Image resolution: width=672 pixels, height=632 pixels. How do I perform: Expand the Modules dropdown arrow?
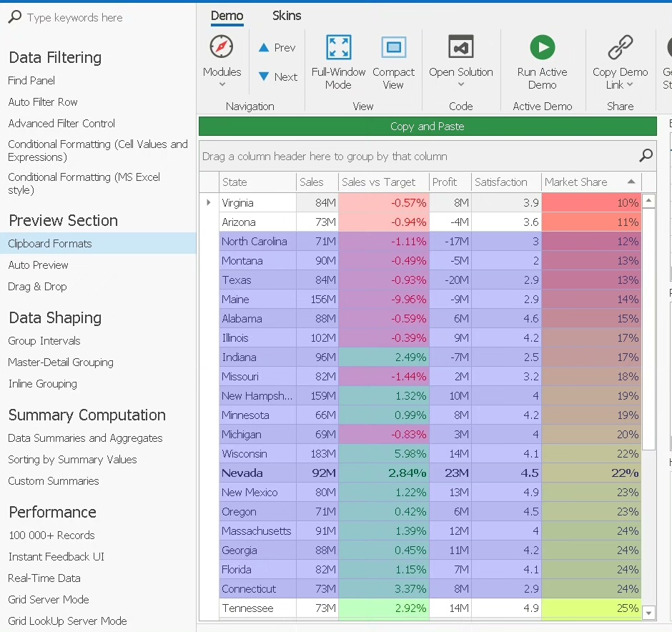click(x=222, y=84)
